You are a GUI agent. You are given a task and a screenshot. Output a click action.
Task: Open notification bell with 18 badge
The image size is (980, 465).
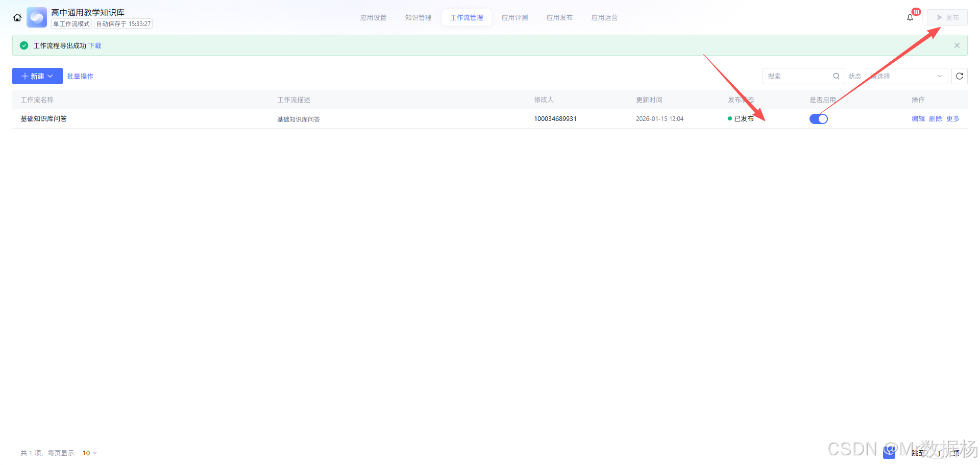tap(910, 17)
